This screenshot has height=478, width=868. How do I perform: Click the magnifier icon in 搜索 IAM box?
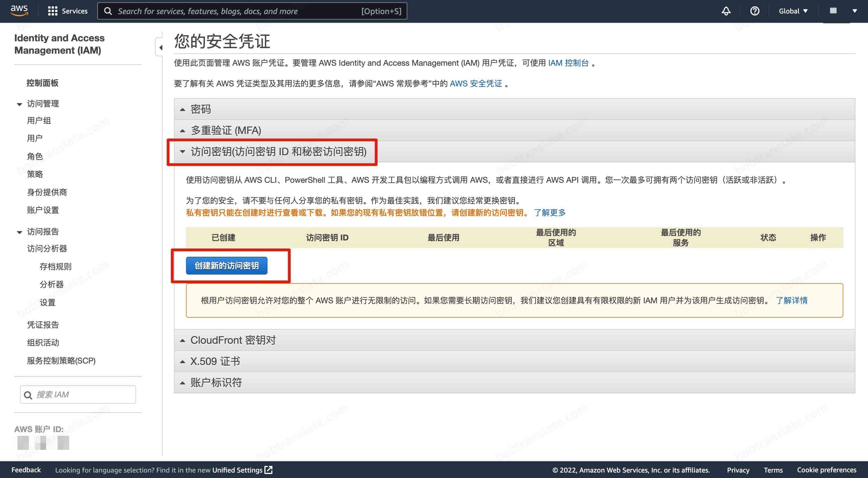(28, 395)
